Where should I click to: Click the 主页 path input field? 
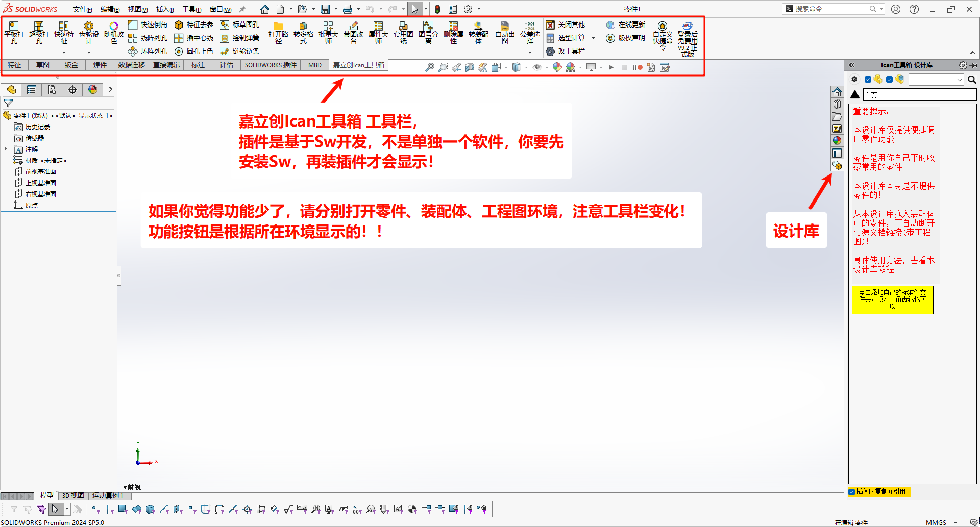click(919, 95)
